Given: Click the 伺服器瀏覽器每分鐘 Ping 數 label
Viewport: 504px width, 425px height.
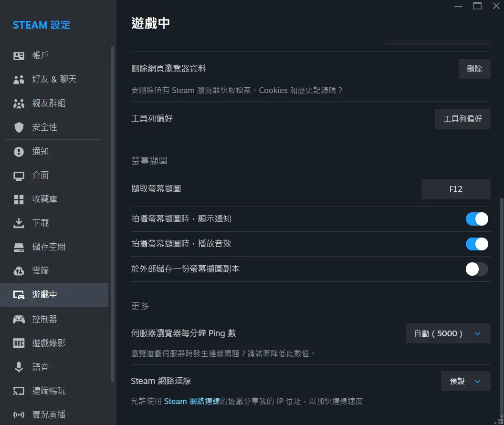Looking at the screenshot, I should pyautogui.click(x=184, y=333).
